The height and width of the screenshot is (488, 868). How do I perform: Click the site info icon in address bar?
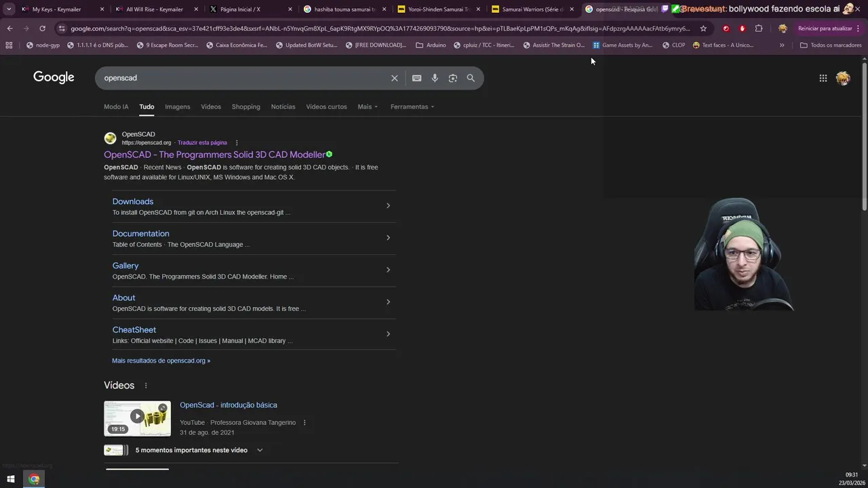(x=62, y=28)
